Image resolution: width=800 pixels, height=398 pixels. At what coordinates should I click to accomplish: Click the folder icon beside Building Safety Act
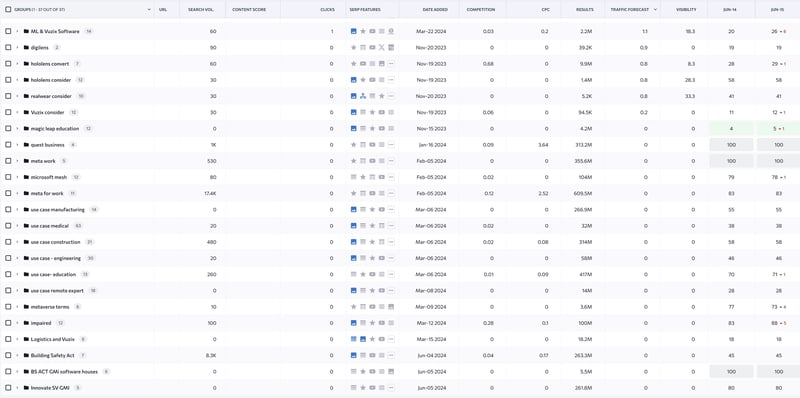[x=26, y=355]
